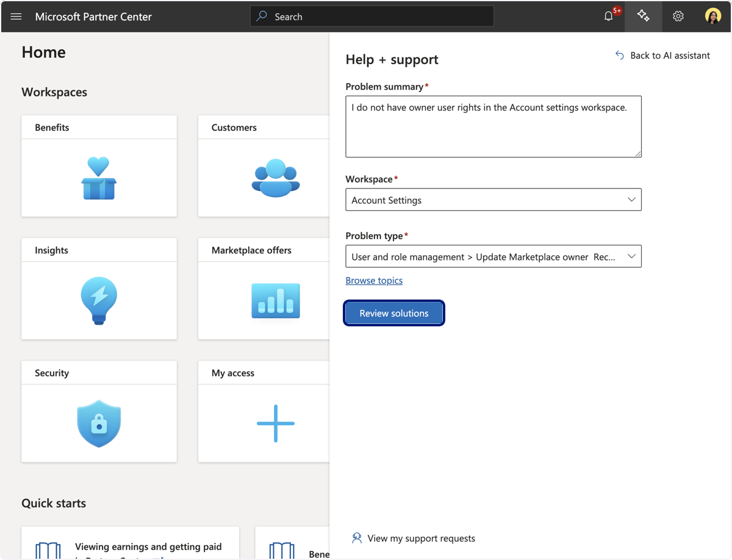
Task: Click the user profile avatar
Action: [712, 16]
